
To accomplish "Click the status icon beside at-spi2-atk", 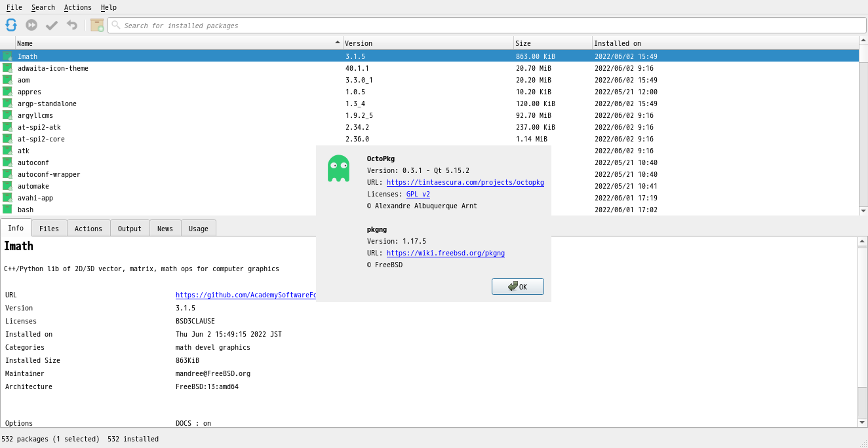I will tap(7, 127).
